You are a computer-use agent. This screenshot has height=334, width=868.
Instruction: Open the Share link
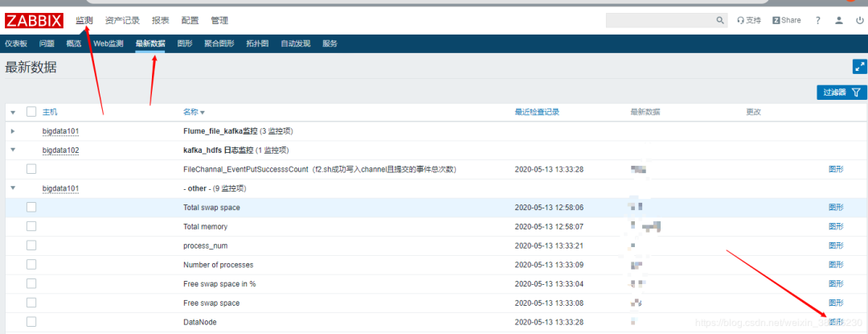click(x=787, y=20)
